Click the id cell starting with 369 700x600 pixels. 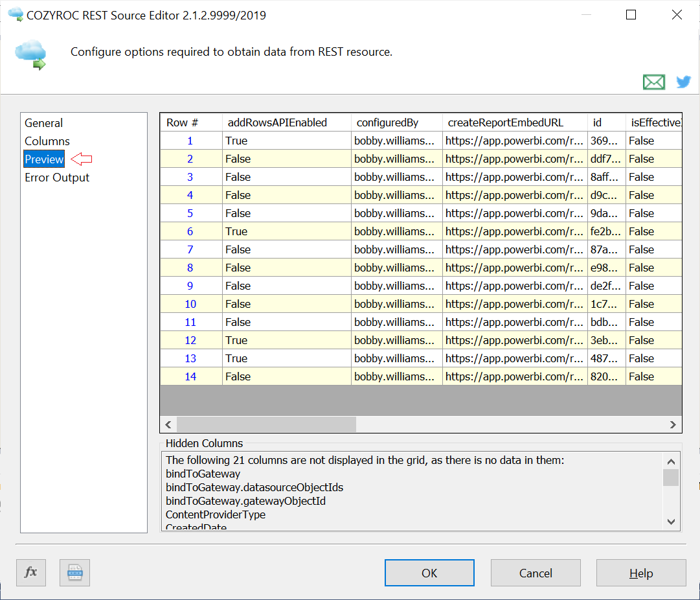point(606,141)
